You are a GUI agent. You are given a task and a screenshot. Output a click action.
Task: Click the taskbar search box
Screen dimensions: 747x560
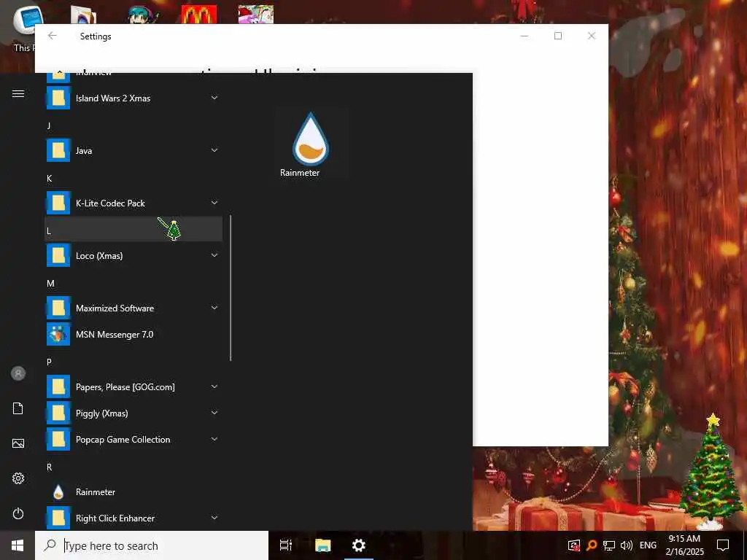(x=152, y=545)
